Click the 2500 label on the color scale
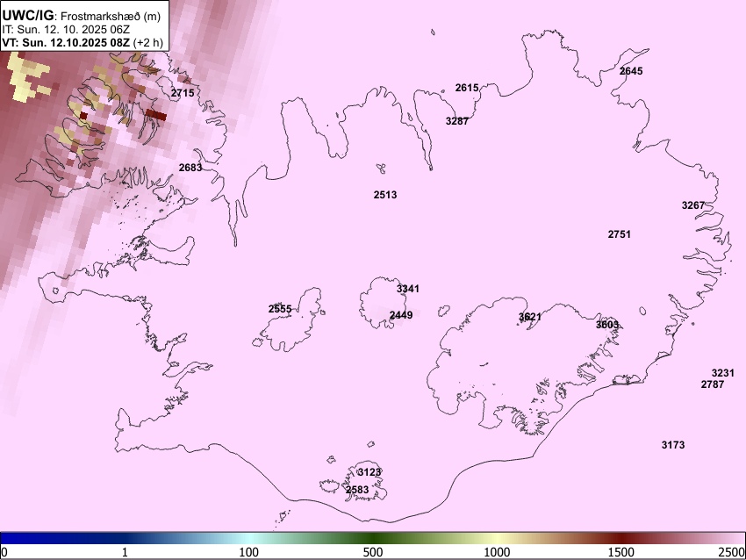Screen dimensions: 746x560 (732, 552)
